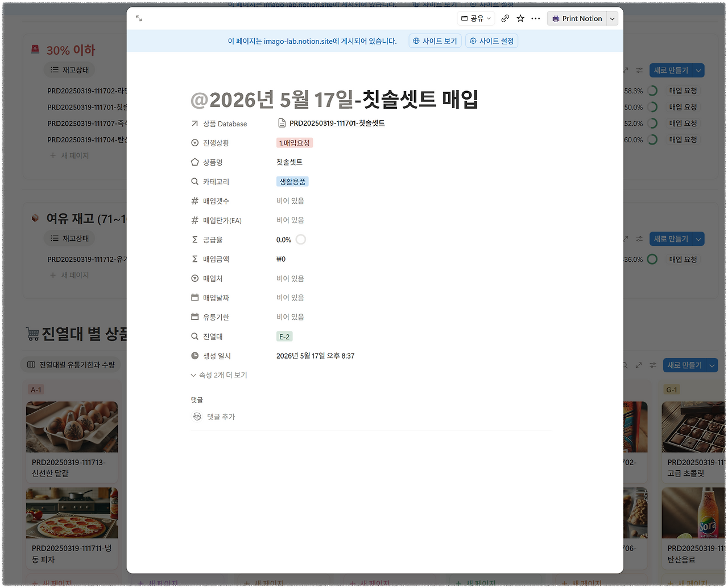Click 새로 만들기 in the 여유 재고 section
Screen dimensions: 728x588
(671, 239)
